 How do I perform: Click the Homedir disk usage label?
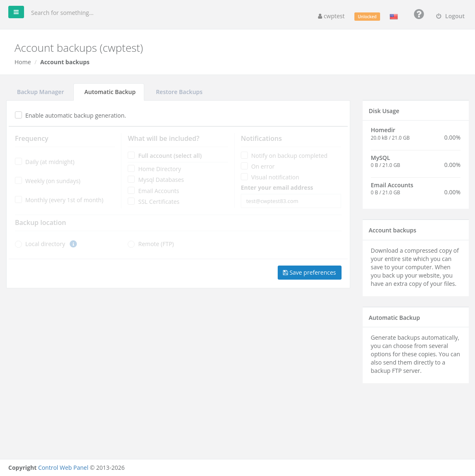[383, 130]
